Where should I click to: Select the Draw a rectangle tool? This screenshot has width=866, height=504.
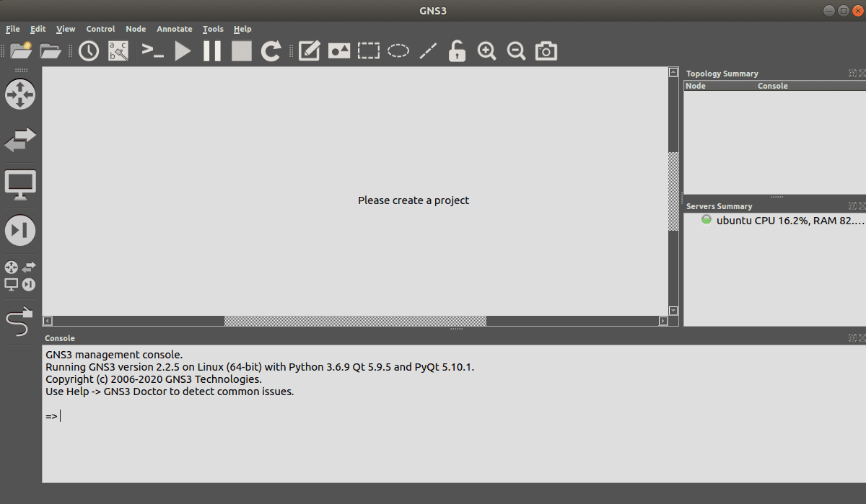(369, 51)
